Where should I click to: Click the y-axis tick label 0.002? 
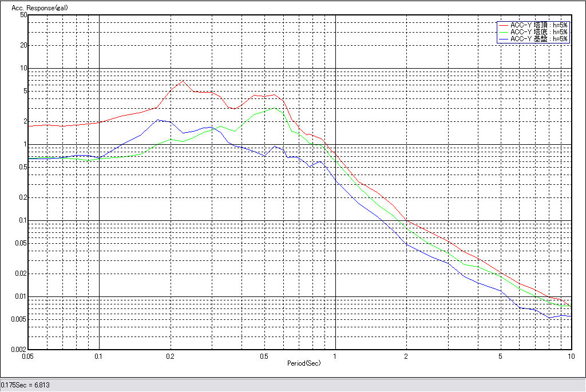pyautogui.click(x=19, y=350)
